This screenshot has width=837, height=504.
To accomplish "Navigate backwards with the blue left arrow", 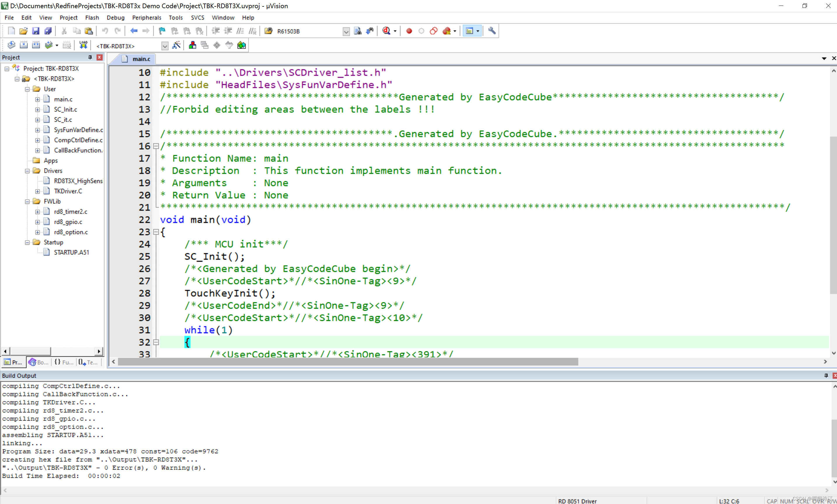I will [x=134, y=31].
